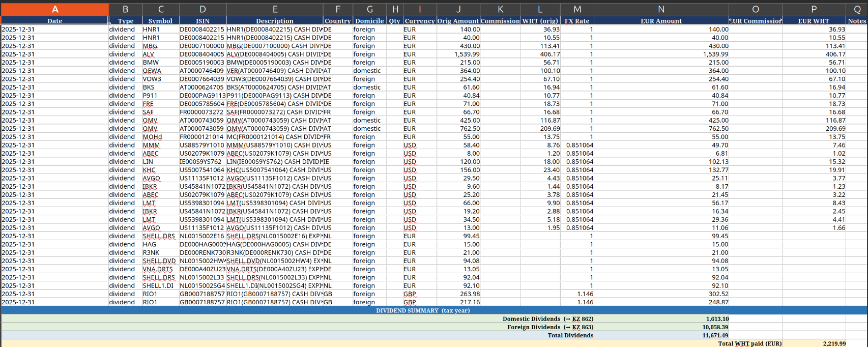Select the 'Total WHT paid (EUR)' label
This screenshot has width=868, height=347.
(x=749, y=343)
